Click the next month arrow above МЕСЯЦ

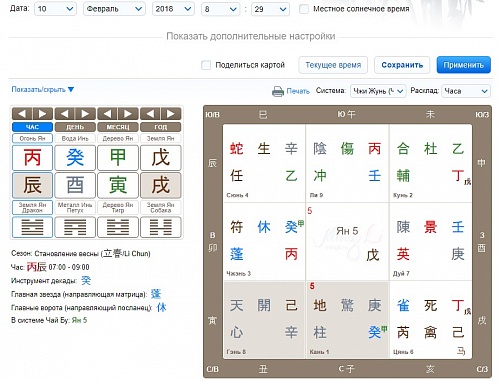128,114
